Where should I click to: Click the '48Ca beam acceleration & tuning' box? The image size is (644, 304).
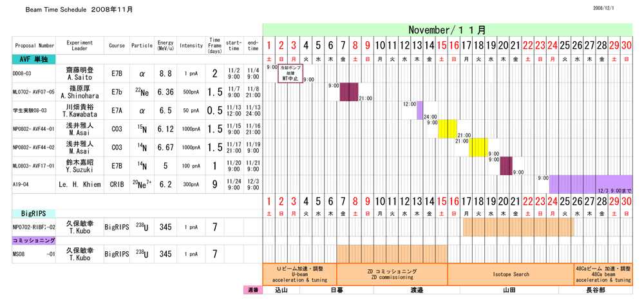[603, 274]
